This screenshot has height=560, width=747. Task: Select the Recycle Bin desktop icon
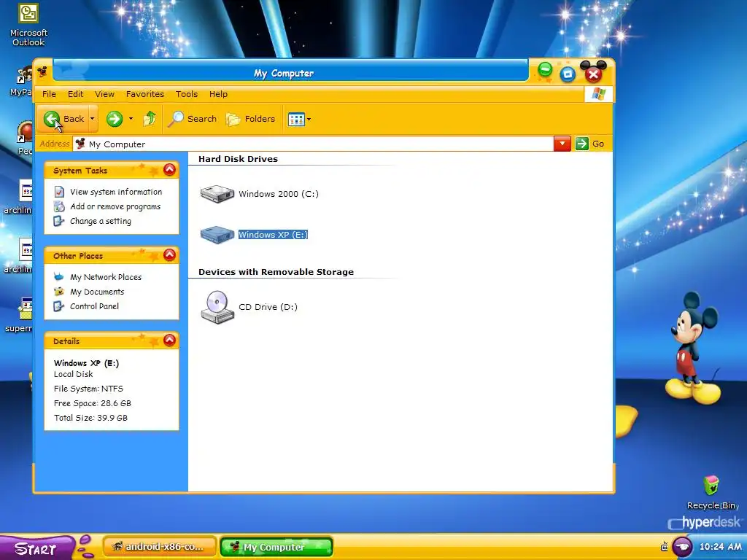pos(712,493)
